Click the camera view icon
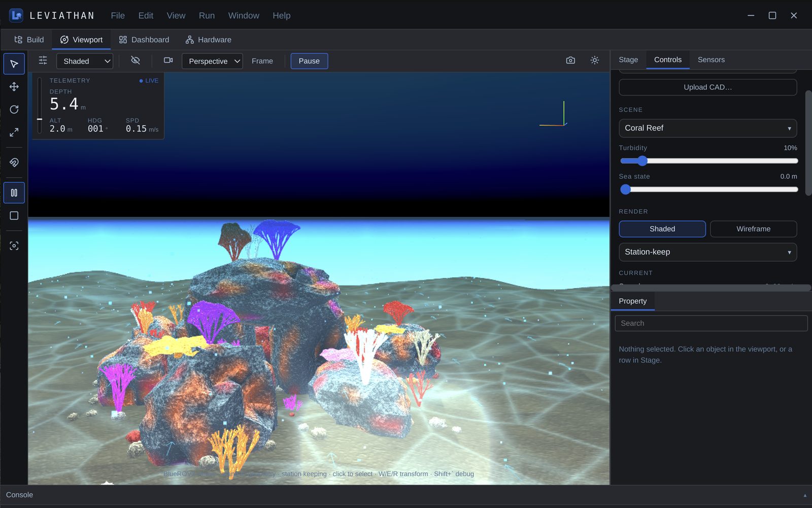The width and height of the screenshot is (812, 508). pos(168,60)
